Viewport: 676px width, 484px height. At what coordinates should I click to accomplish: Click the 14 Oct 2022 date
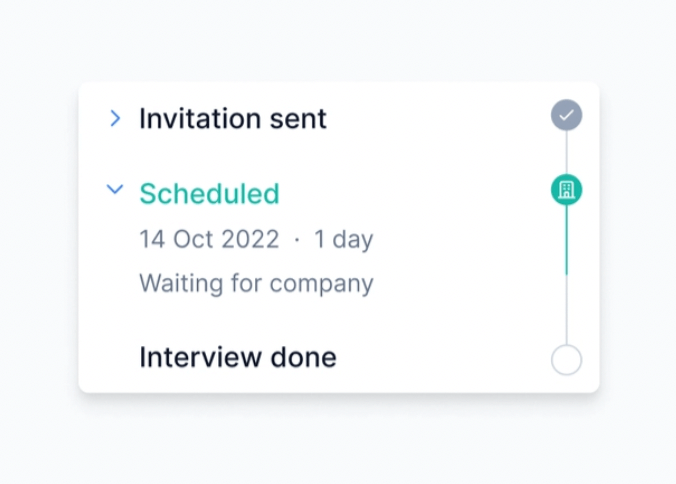(x=209, y=240)
